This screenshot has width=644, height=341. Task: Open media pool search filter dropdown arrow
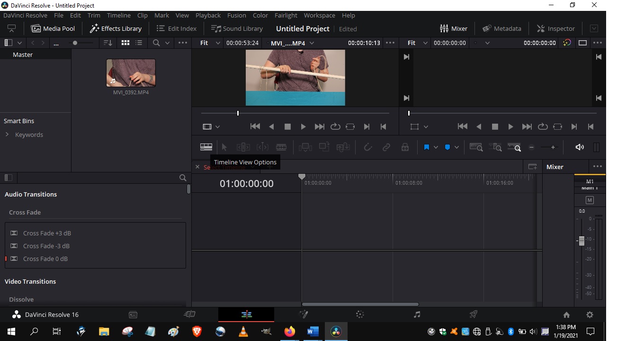pyautogui.click(x=167, y=43)
